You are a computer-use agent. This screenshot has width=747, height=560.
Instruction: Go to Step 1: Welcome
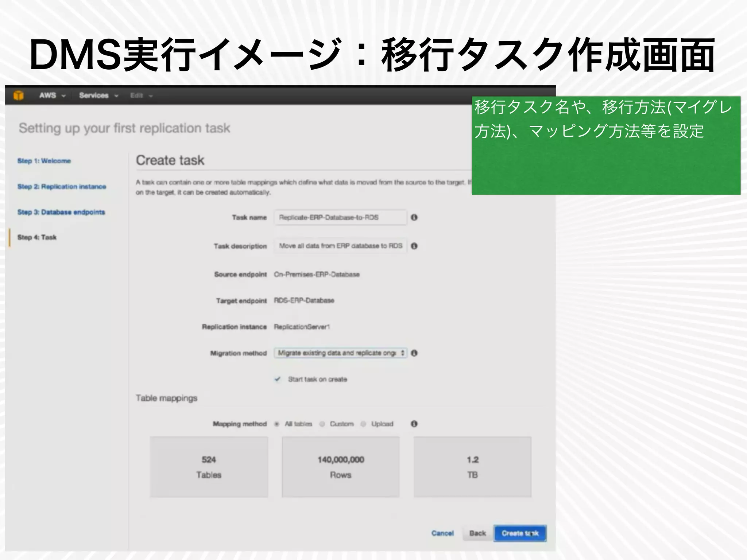[44, 161]
